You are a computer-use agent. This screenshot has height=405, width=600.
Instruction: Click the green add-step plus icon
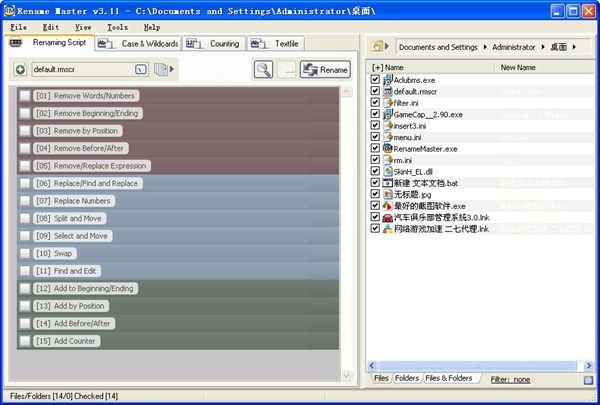tap(20, 70)
